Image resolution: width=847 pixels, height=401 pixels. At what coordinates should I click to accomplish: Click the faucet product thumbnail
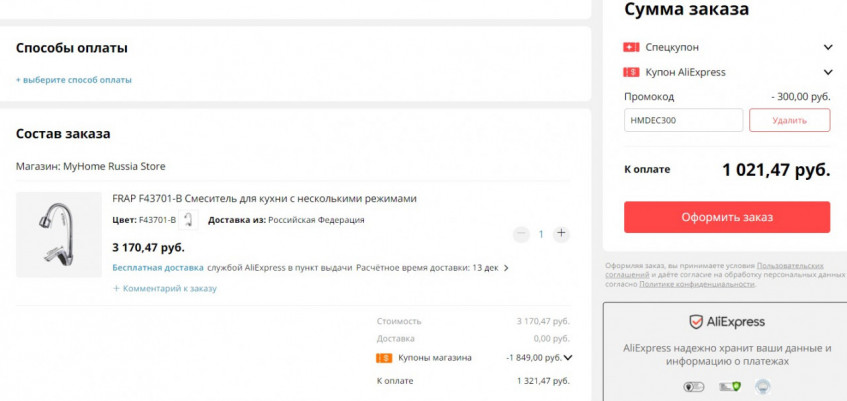pos(59,235)
